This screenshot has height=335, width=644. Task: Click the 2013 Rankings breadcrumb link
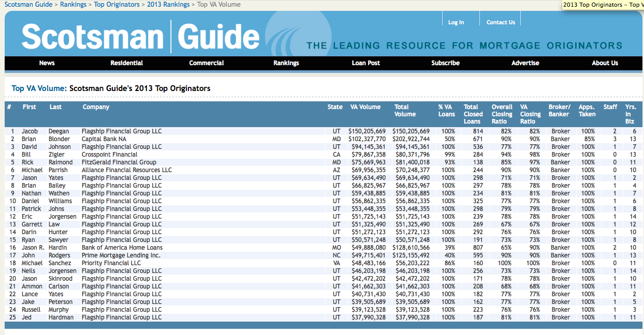point(168,5)
